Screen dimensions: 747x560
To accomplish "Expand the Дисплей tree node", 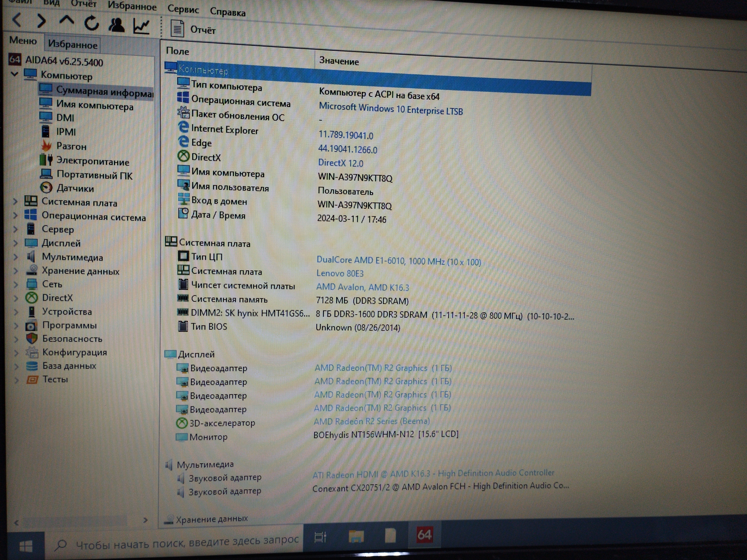I will tap(16, 243).
